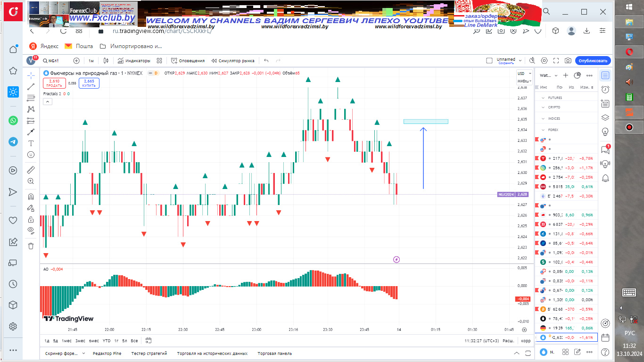The image size is (644, 362).
Task: Open the alerts alarm clock panel
Action: [605, 90]
